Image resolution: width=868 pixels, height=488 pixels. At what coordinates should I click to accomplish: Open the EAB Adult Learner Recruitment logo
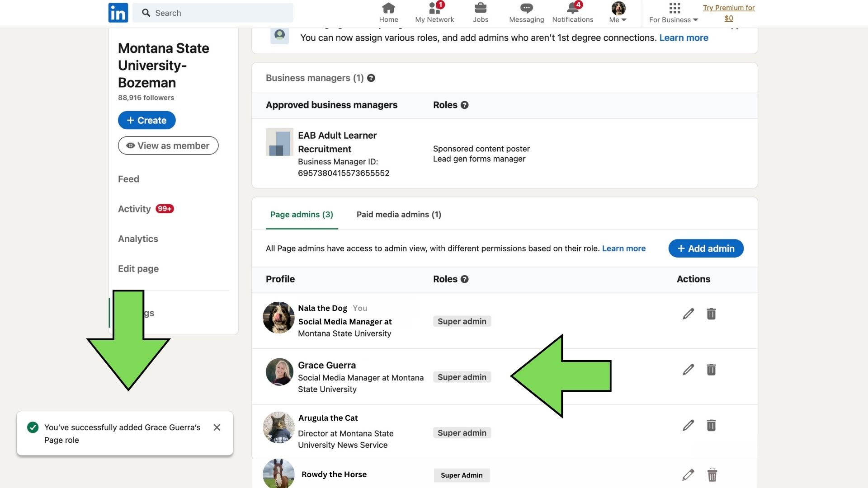(x=279, y=142)
